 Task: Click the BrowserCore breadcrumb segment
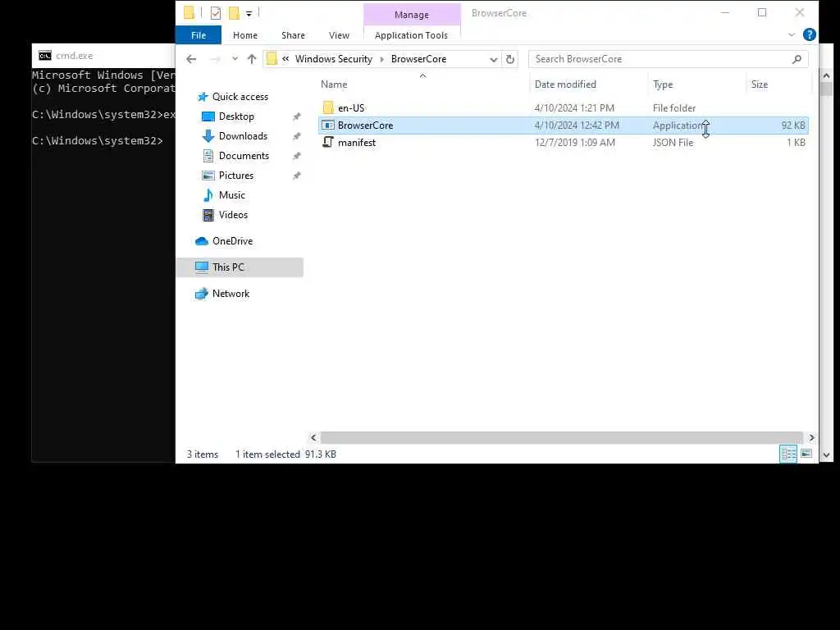418,59
